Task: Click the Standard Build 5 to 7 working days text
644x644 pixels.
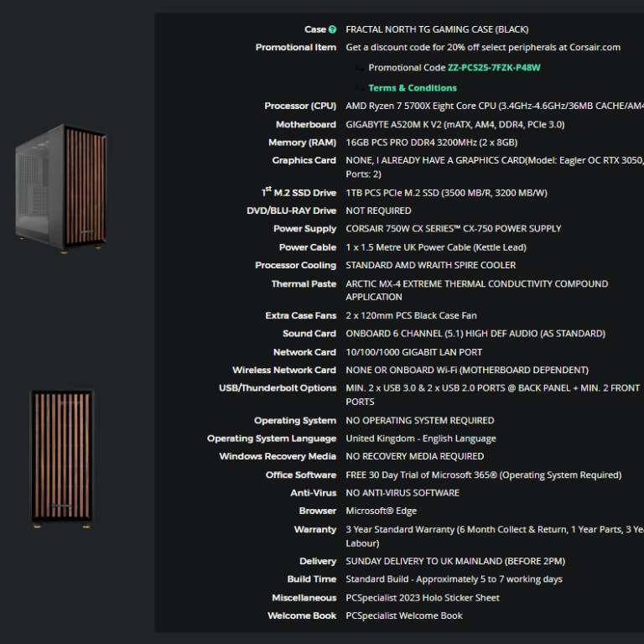Action: [454, 579]
